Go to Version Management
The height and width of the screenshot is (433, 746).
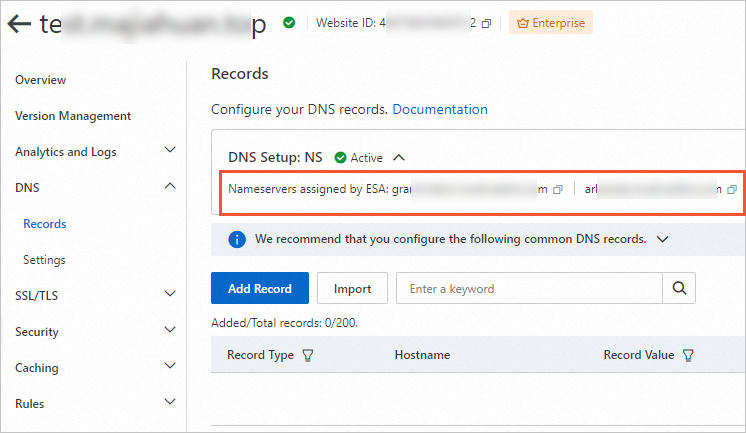click(x=73, y=116)
